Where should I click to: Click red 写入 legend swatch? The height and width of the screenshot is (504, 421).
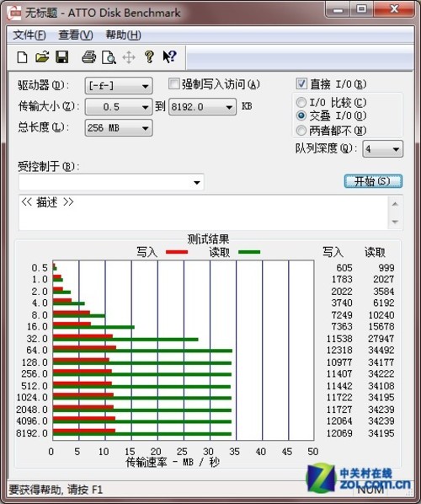(x=177, y=252)
